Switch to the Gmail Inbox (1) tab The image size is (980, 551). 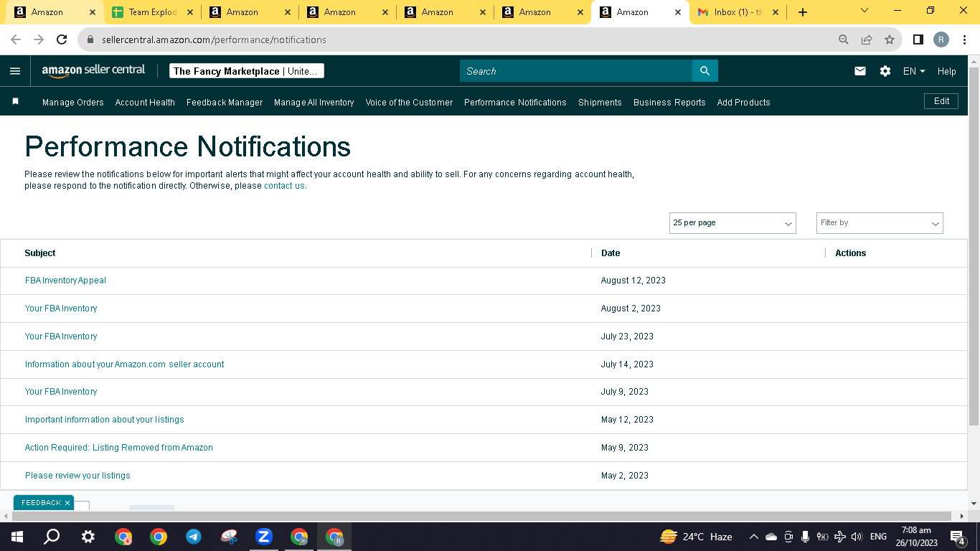click(738, 12)
